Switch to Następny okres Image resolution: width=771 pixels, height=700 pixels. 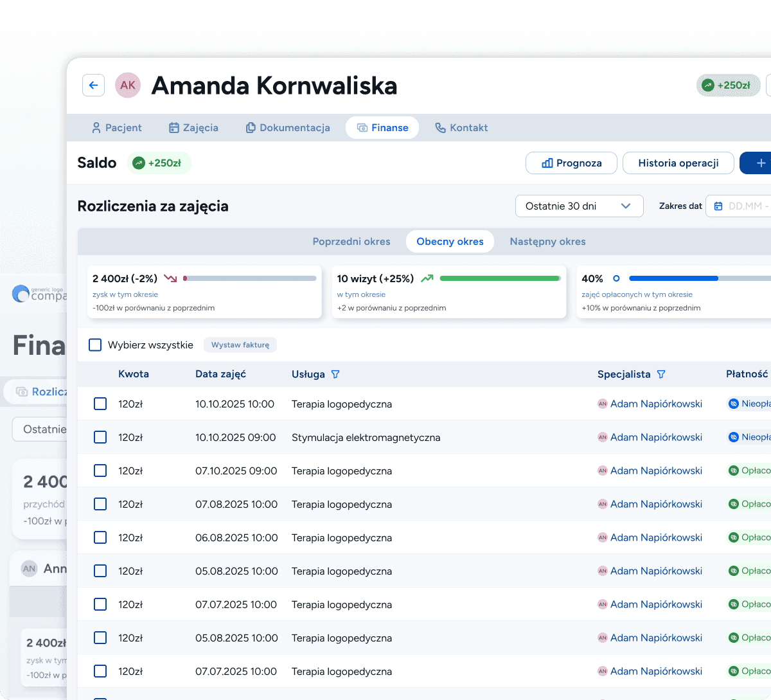[x=547, y=242]
